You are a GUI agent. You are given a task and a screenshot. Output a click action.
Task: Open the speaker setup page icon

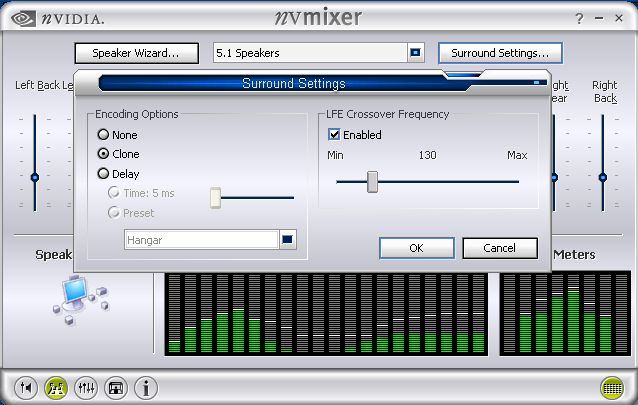(x=56, y=388)
